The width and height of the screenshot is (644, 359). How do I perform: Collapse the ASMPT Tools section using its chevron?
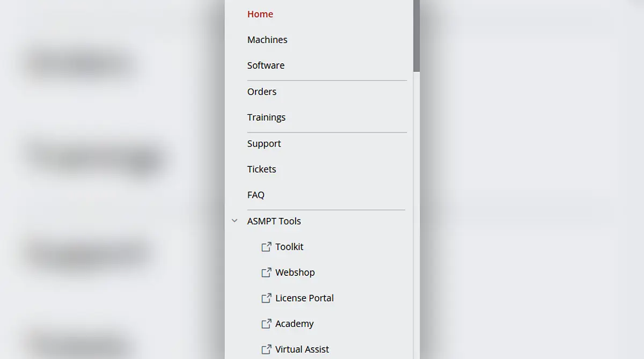click(235, 221)
